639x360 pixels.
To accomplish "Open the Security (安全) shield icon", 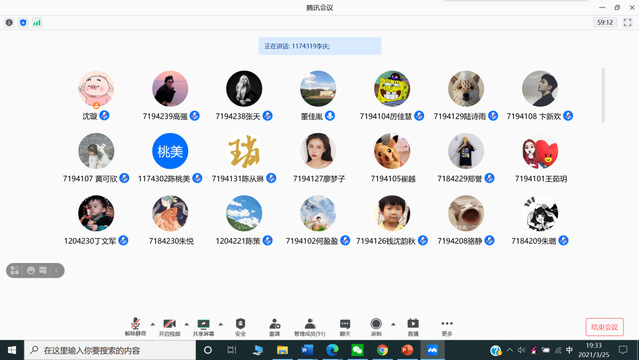I will coord(240,327).
